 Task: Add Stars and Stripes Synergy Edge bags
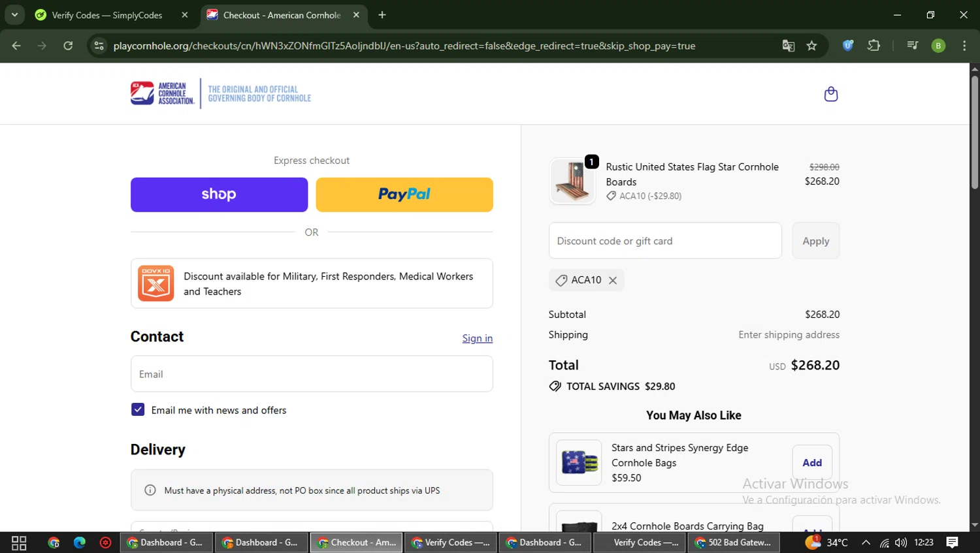point(812,463)
